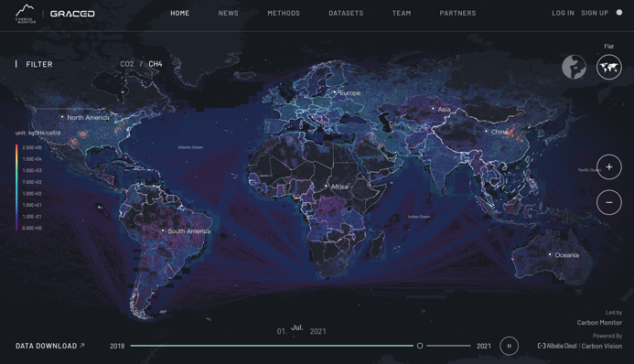Open the Methods page
This screenshot has width=634, height=364.
[x=284, y=13]
